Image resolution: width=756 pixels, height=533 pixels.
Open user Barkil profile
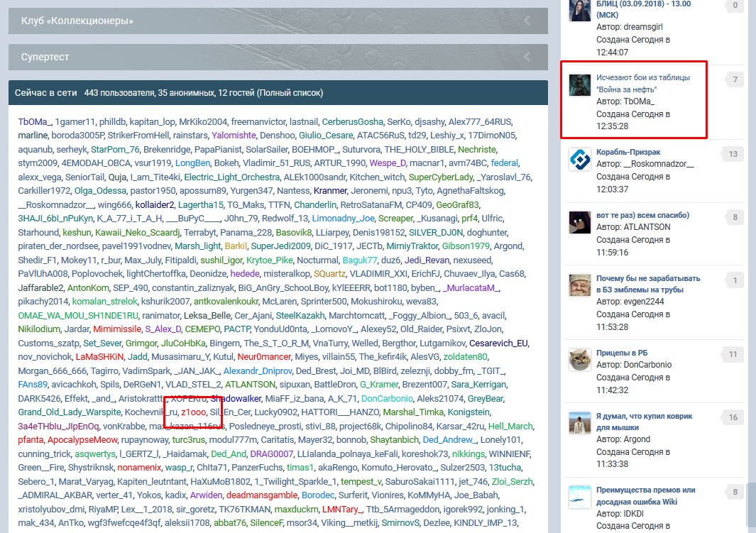tap(235, 246)
